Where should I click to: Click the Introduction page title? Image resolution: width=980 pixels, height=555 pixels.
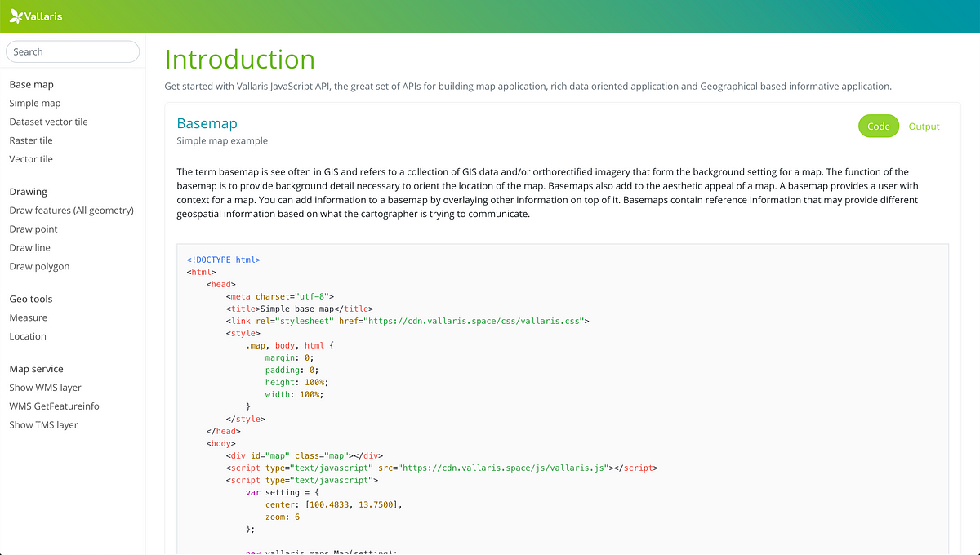click(240, 60)
